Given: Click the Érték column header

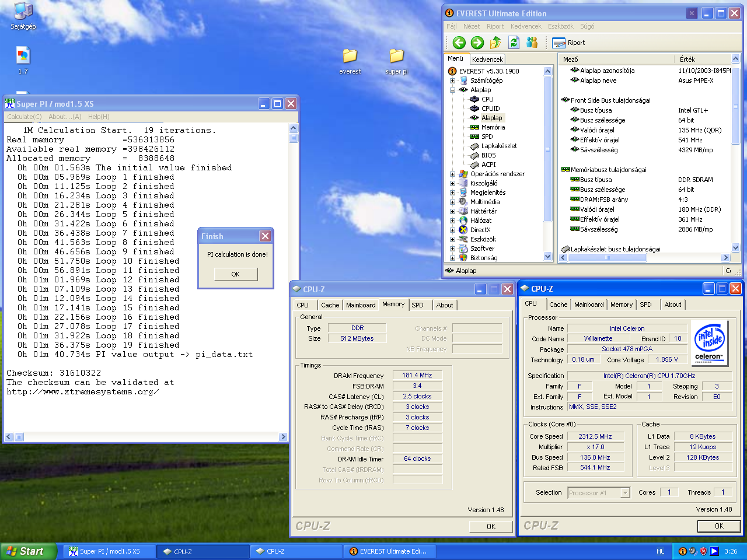Looking at the screenshot, I should (x=703, y=60).
